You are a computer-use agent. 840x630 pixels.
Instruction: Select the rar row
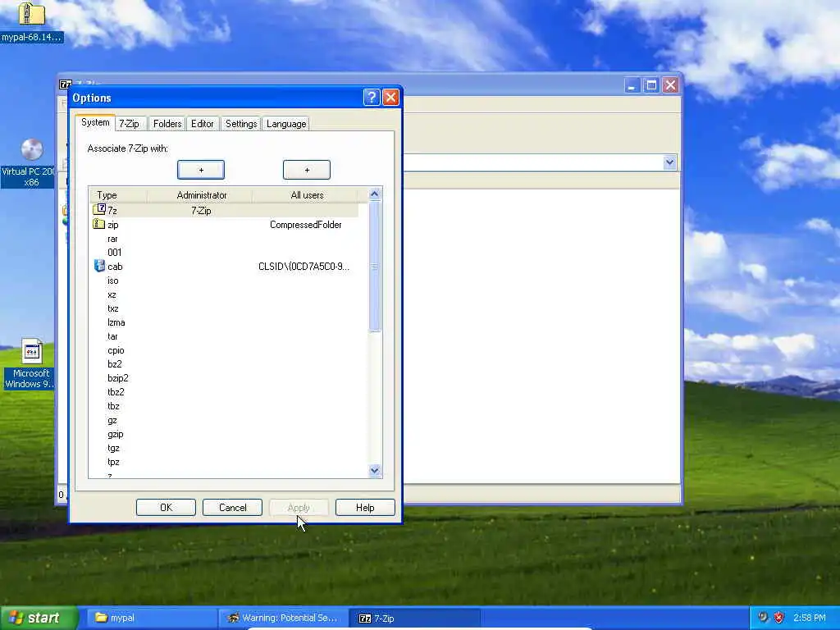click(x=223, y=239)
